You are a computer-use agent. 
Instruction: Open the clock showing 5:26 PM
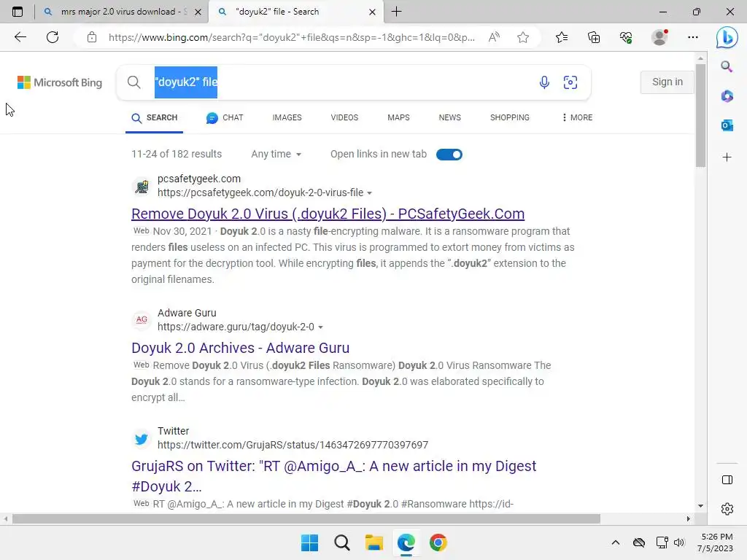716,542
